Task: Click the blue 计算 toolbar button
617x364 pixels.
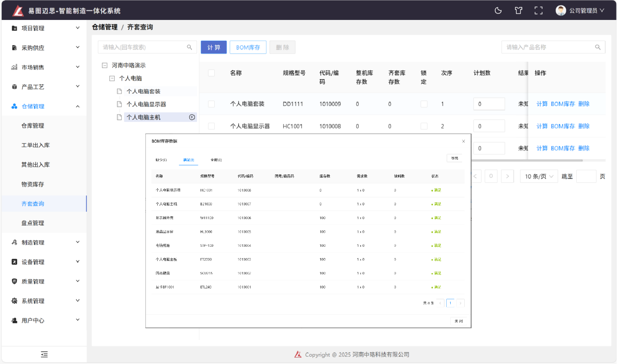Action: 214,47
